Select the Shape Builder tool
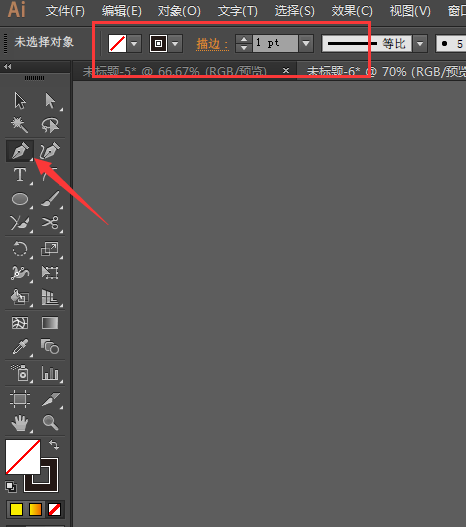 20,297
